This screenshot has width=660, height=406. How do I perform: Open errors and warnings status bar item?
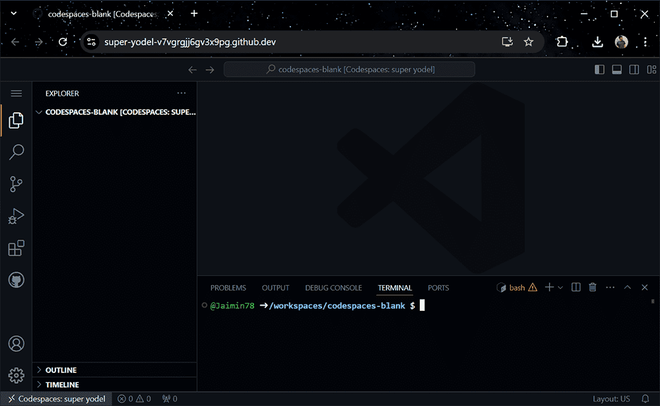pos(134,399)
